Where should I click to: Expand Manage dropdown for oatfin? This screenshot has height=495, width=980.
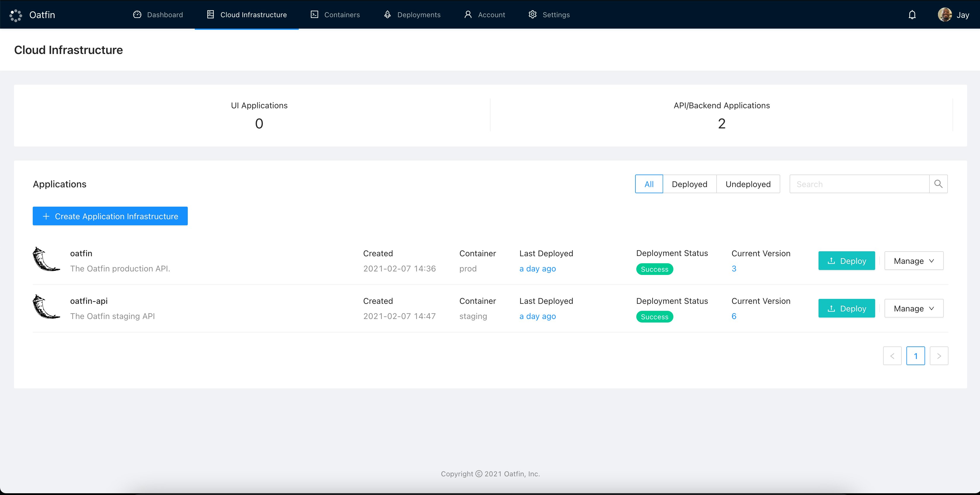[x=913, y=261]
